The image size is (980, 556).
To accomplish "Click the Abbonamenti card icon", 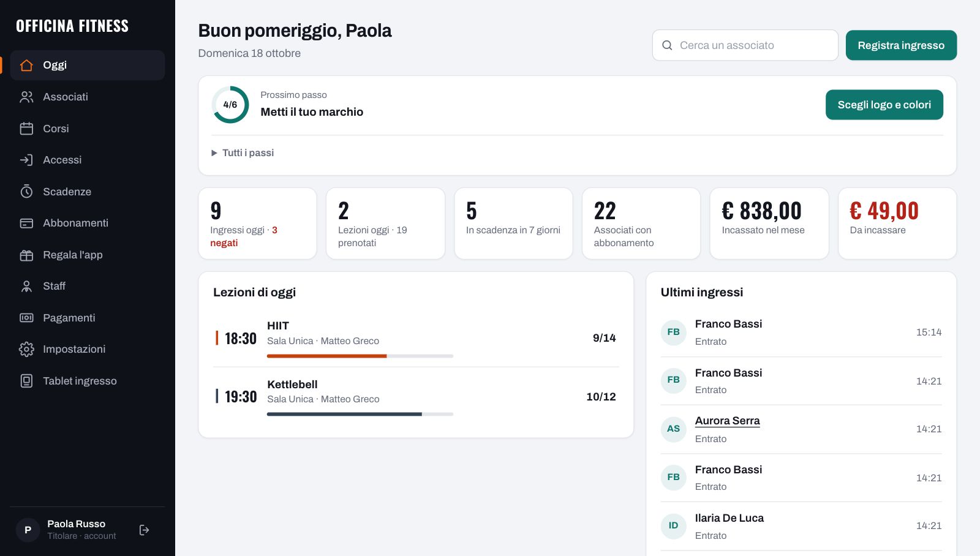I will coord(26,223).
